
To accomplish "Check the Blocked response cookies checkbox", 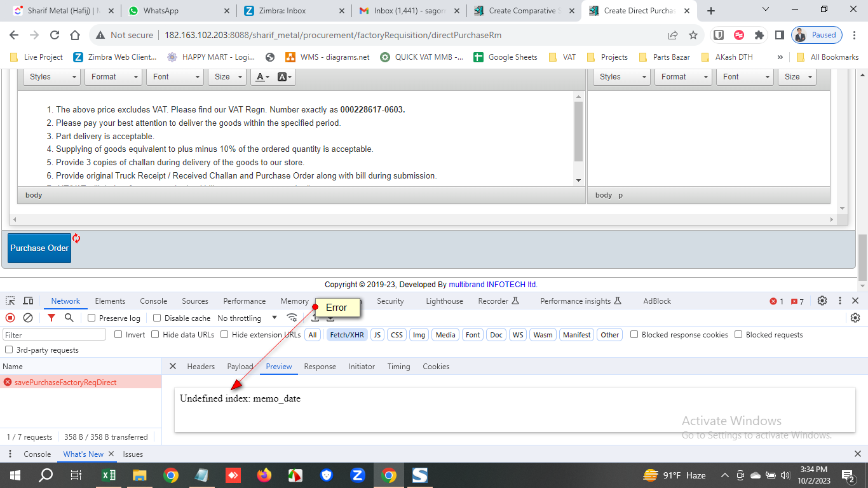I will [x=634, y=334].
